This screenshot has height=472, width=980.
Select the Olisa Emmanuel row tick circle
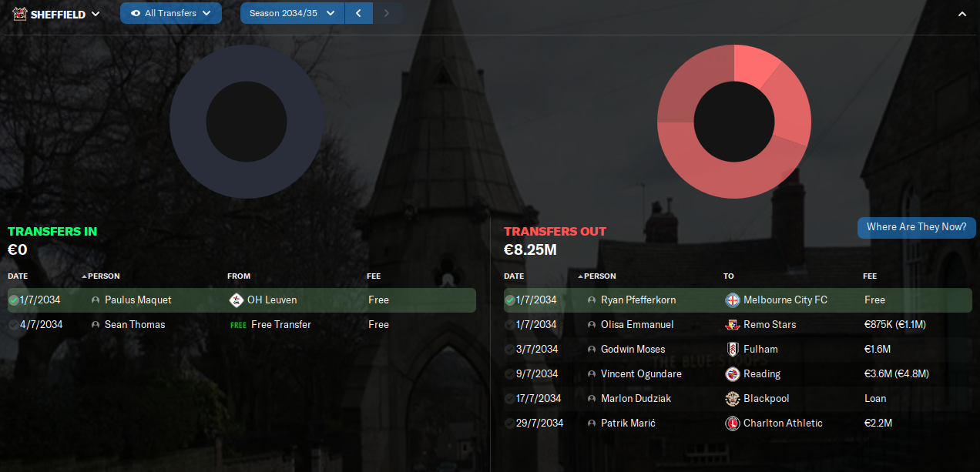(x=510, y=325)
